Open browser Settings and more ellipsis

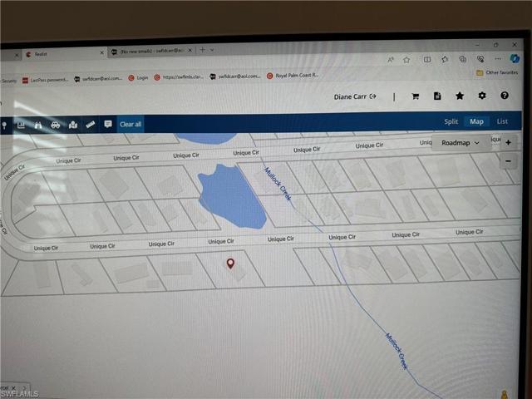[498, 59]
